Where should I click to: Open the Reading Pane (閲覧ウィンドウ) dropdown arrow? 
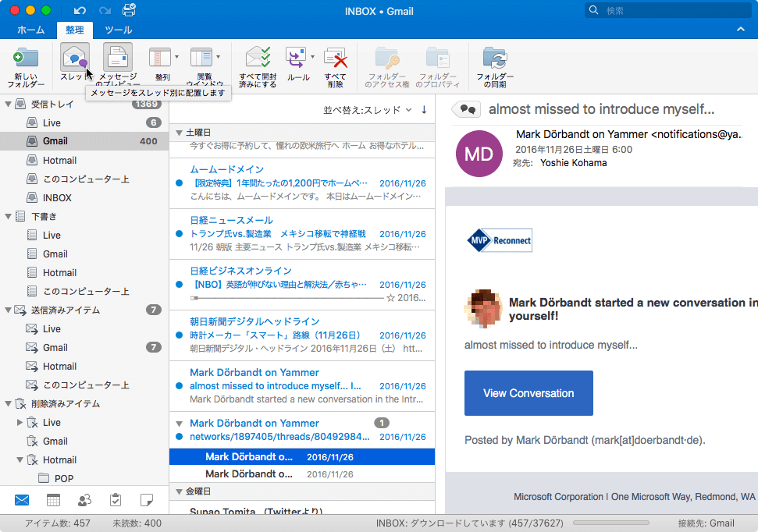coord(219,57)
